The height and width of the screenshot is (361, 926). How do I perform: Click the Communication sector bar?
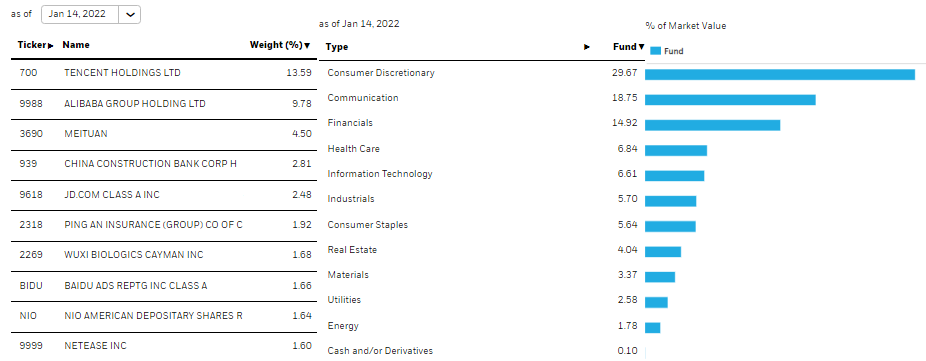click(730, 100)
